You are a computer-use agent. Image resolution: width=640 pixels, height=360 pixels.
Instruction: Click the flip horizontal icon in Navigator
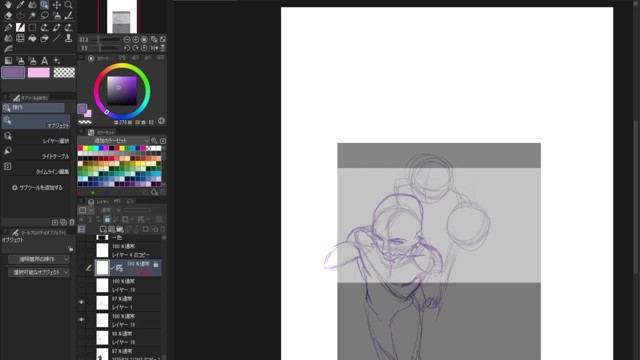pyautogui.click(x=154, y=48)
